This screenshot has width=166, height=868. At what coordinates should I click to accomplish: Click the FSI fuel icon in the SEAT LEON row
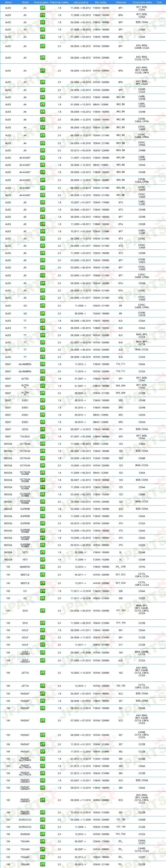(x=42, y=429)
